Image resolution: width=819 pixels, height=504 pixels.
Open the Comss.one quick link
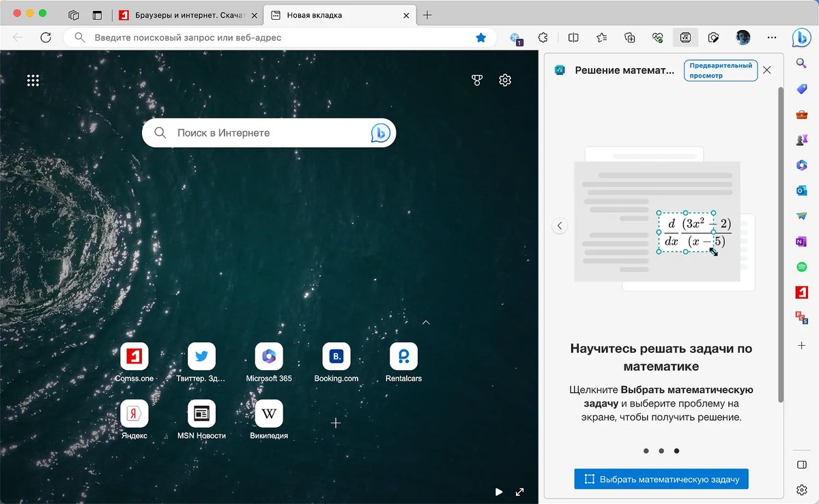tap(134, 363)
